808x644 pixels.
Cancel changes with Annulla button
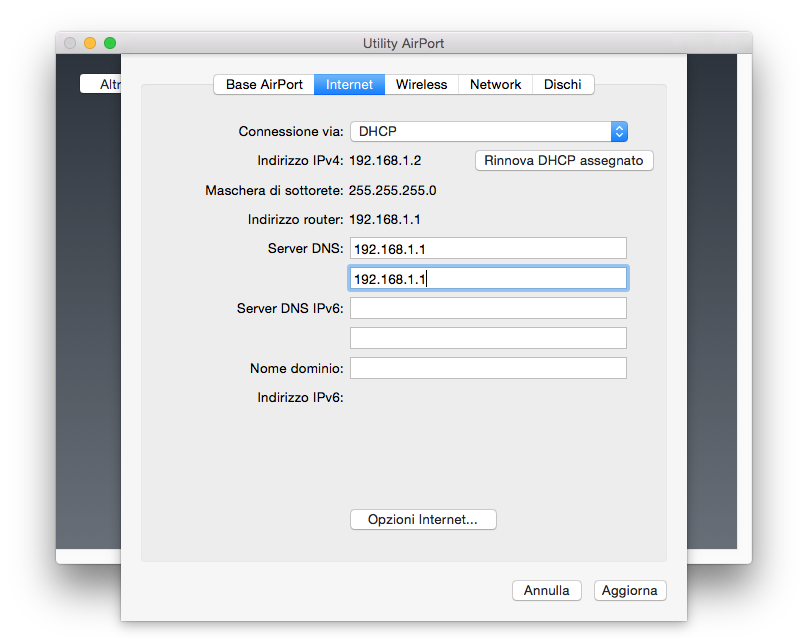tap(547, 590)
